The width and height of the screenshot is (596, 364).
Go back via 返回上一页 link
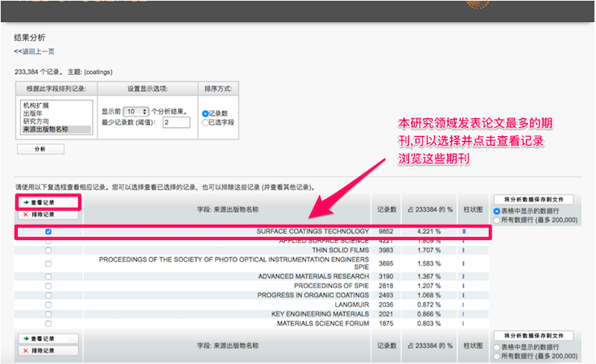click(35, 52)
